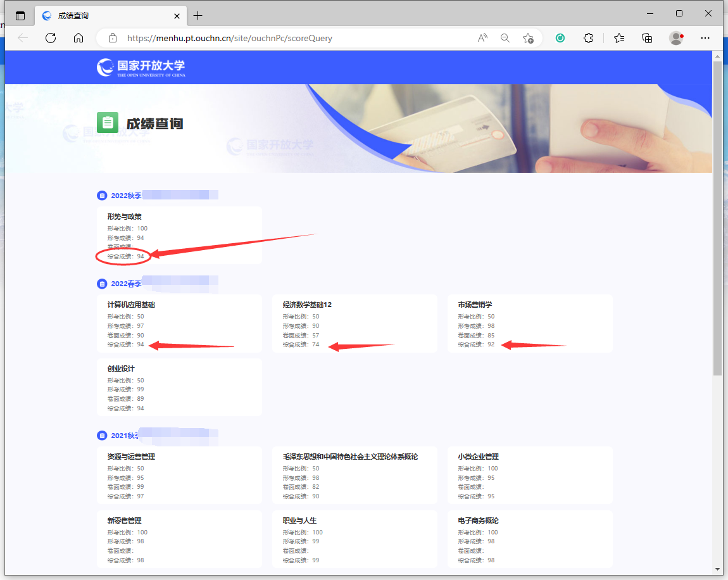Open the Collections icon

(x=647, y=38)
